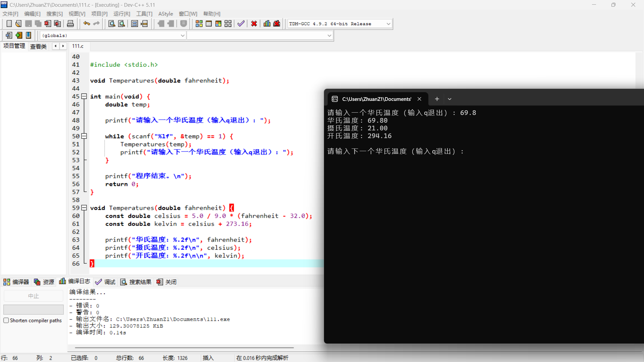
Task: Open a new console tab with plus button
Action: click(x=437, y=99)
